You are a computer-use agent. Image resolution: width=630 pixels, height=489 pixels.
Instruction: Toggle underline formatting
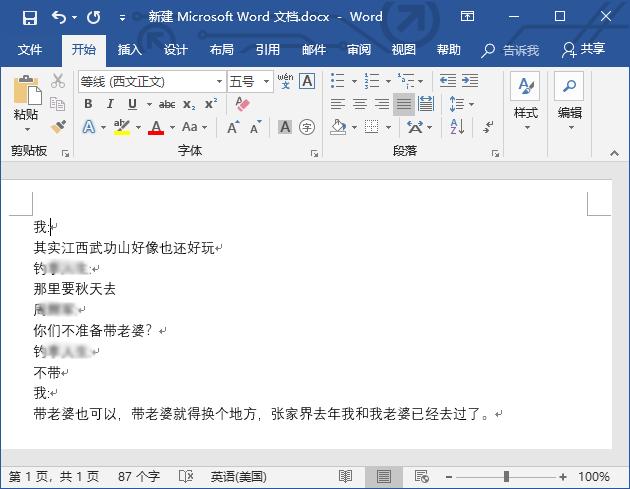[x=132, y=104]
